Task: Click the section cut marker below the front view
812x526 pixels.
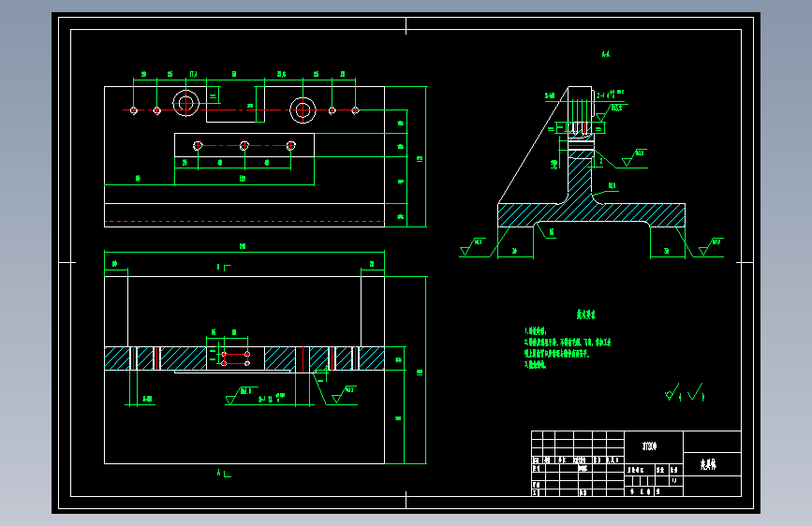Action: click(x=224, y=473)
